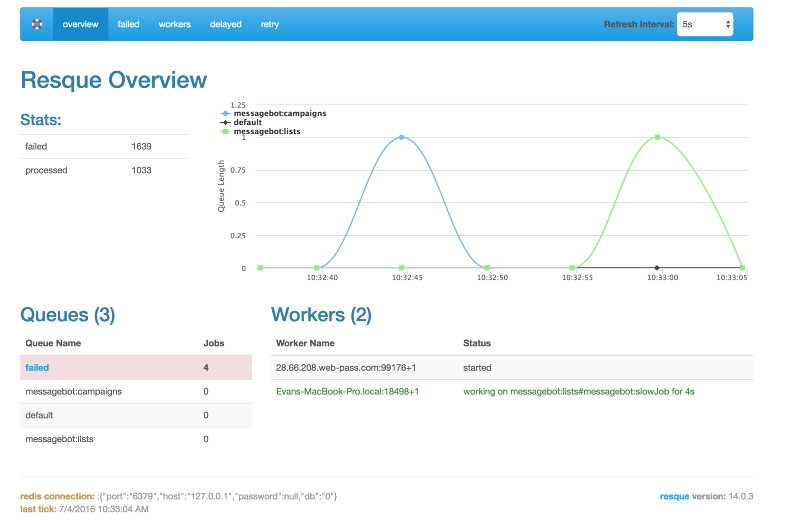Select the messagebot:lists queue row

136,439
